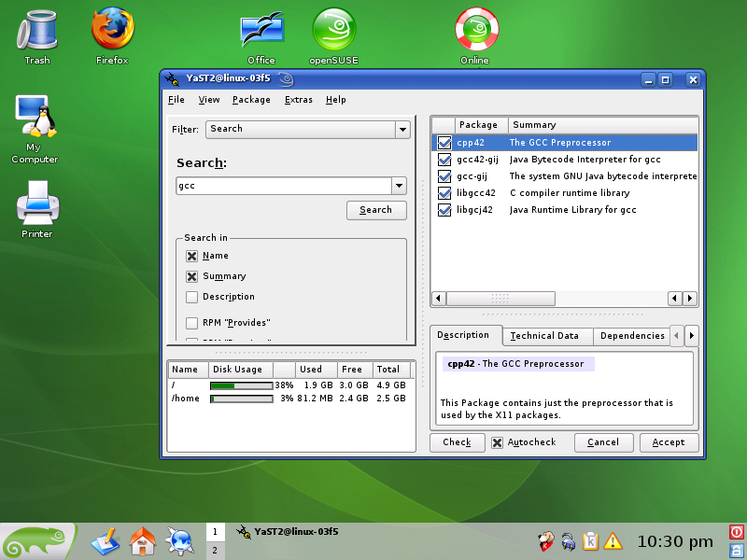Toggle the Name search checkbox
Viewport: 747px width, 560px height.
191,256
